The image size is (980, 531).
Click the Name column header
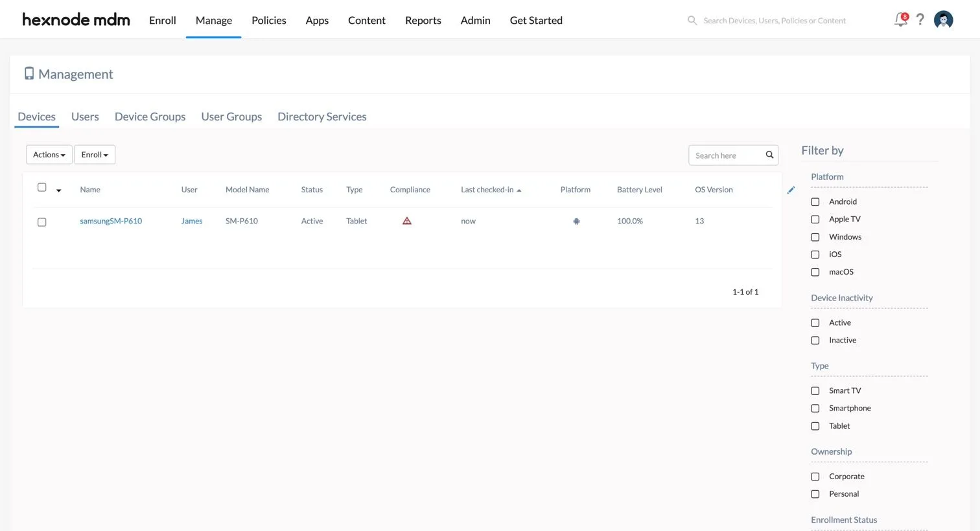(90, 190)
